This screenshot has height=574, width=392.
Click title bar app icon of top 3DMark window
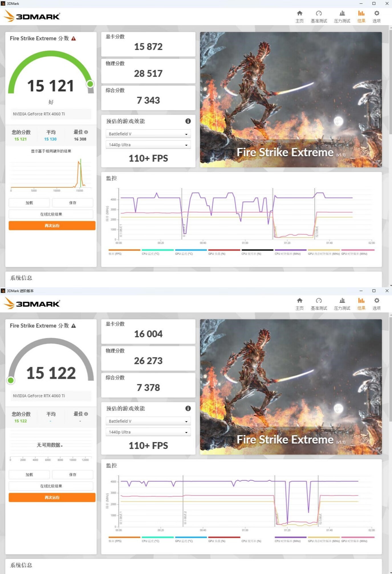click(3, 3)
